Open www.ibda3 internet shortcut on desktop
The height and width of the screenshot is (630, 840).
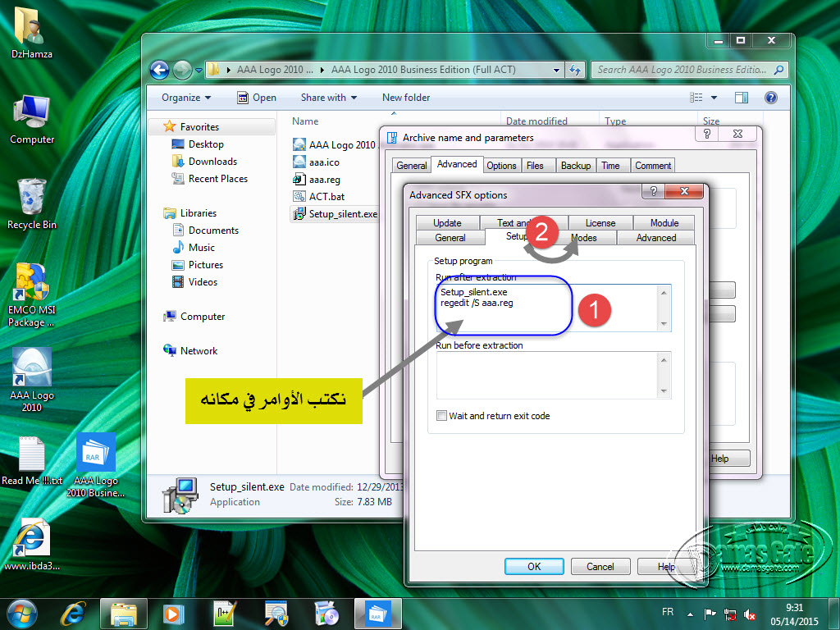32,545
